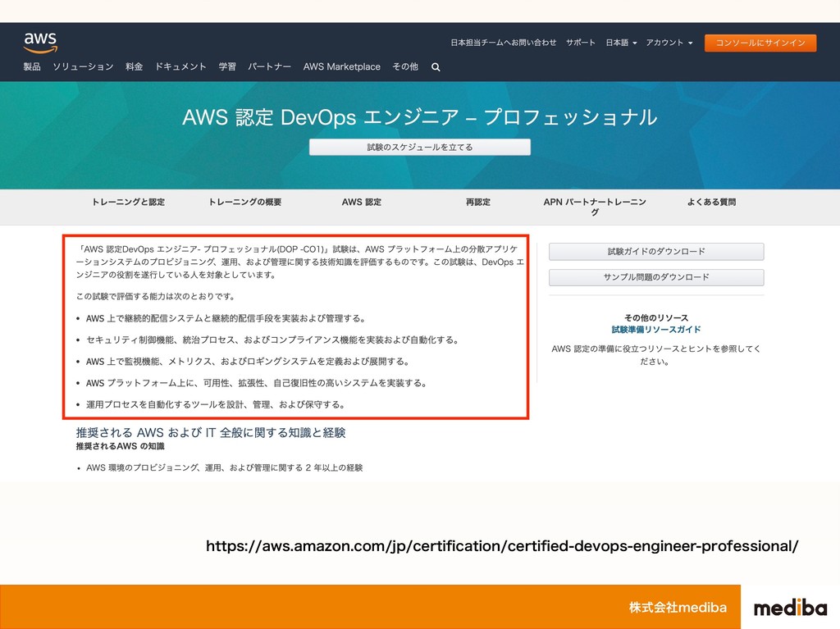Click the aws.amazon.com certification URL text
Viewport: 840px width, 629px height.
(502, 546)
